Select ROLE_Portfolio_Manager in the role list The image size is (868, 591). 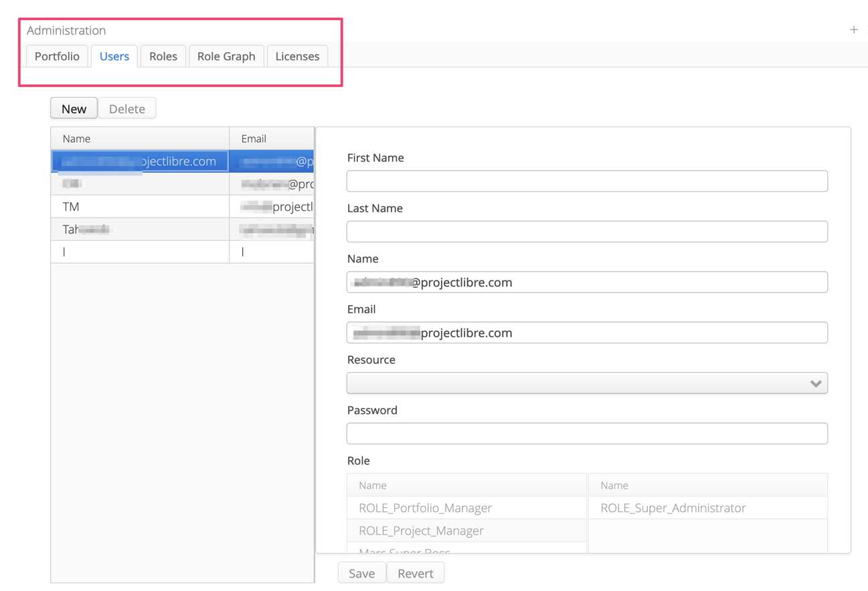click(466, 508)
